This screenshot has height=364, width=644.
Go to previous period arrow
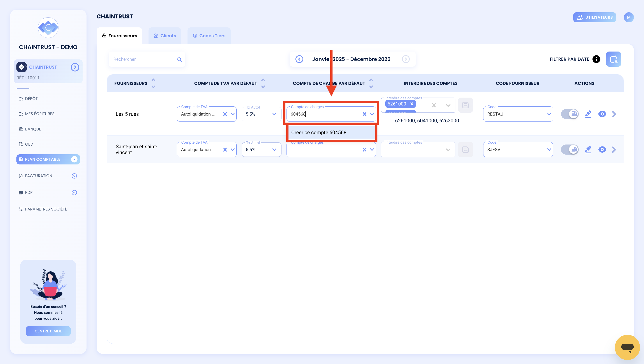[299, 59]
